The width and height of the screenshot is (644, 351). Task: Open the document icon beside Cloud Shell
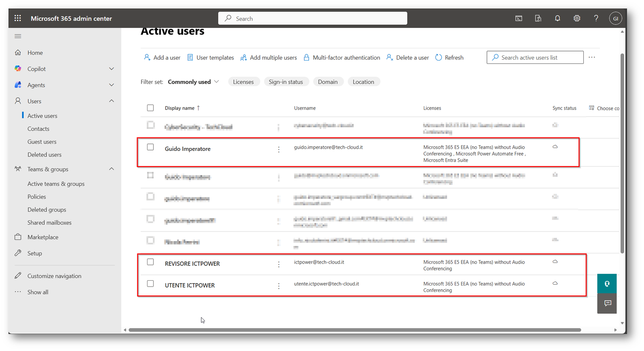(538, 18)
